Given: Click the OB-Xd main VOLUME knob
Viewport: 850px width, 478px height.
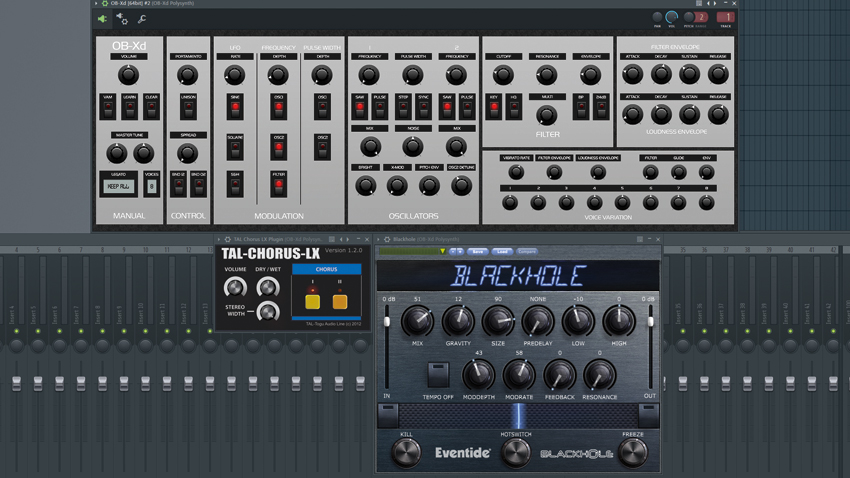Looking at the screenshot, I should point(128,75).
